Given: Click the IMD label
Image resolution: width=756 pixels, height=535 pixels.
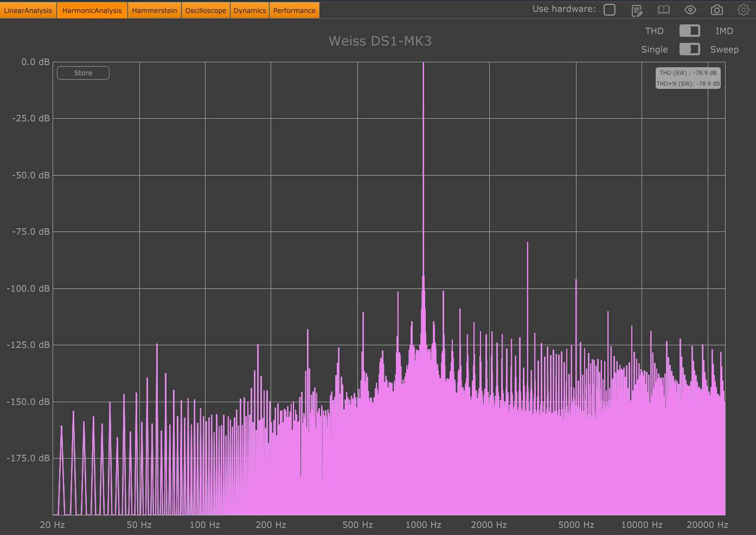Looking at the screenshot, I should (724, 31).
